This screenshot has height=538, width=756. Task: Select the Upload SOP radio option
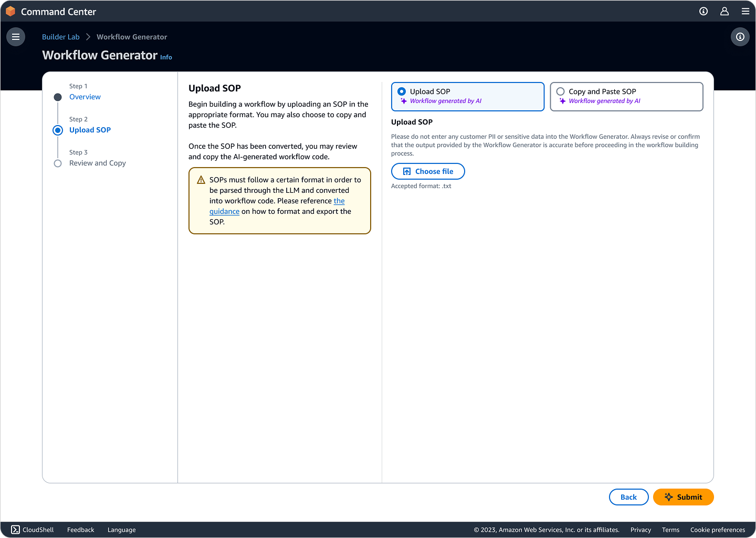pyautogui.click(x=402, y=91)
